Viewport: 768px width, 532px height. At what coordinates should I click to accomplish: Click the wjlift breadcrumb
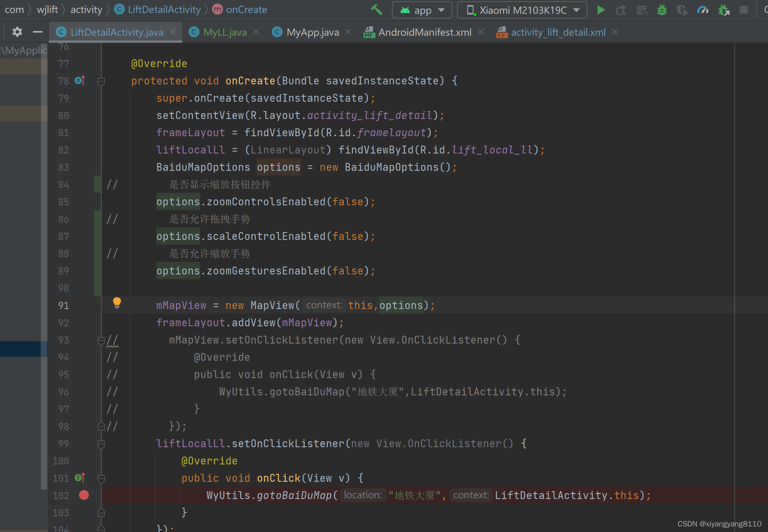click(47, 10)
